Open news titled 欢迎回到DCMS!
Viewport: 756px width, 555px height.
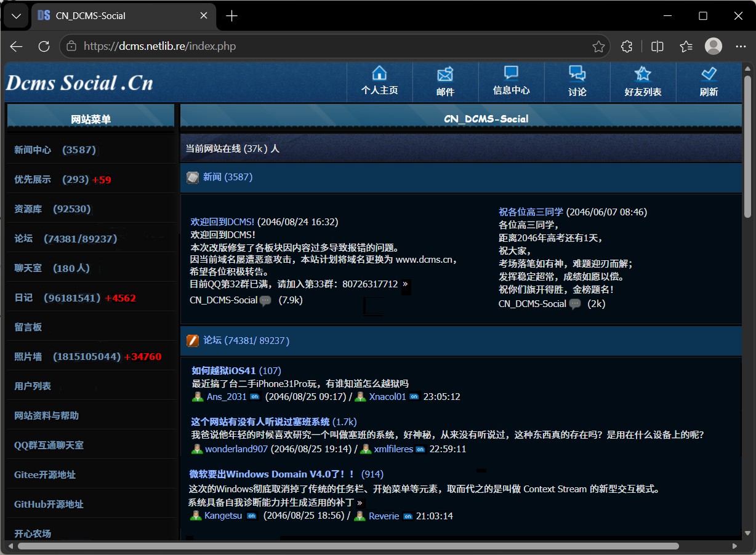tap(222, 222)
